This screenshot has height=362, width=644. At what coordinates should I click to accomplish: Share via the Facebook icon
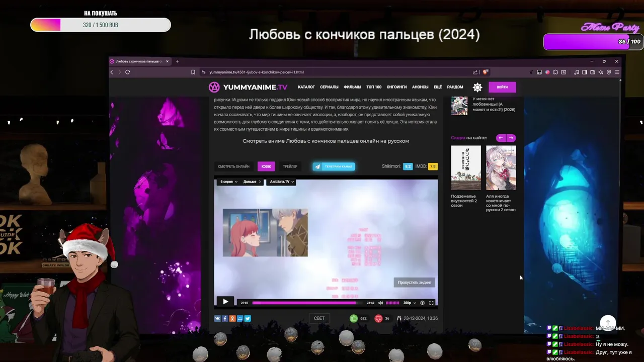coord(225,318)
